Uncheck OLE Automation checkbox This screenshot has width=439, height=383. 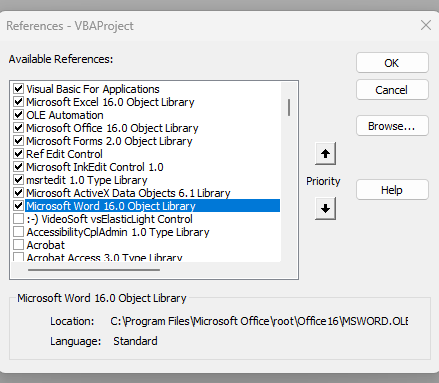[18, 115]
